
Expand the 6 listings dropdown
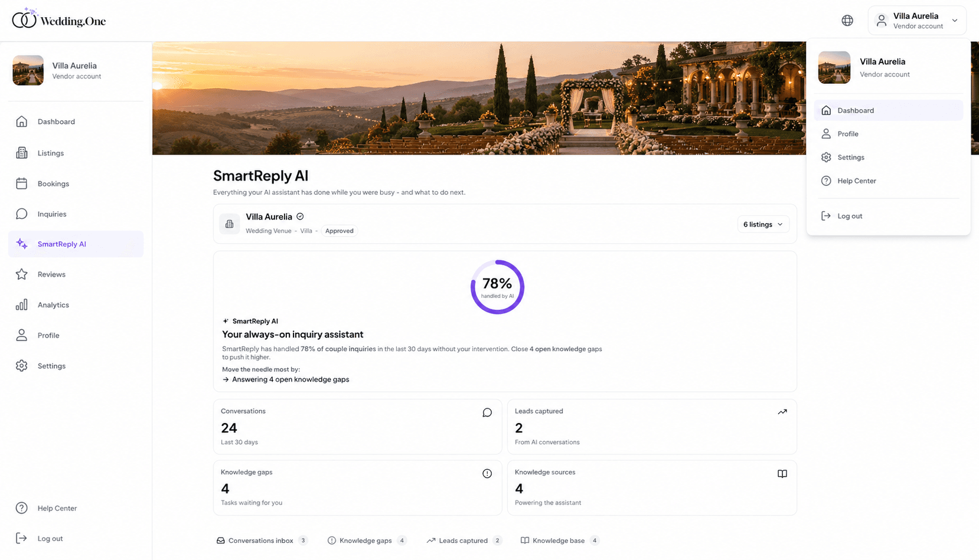tap(763, 224)
